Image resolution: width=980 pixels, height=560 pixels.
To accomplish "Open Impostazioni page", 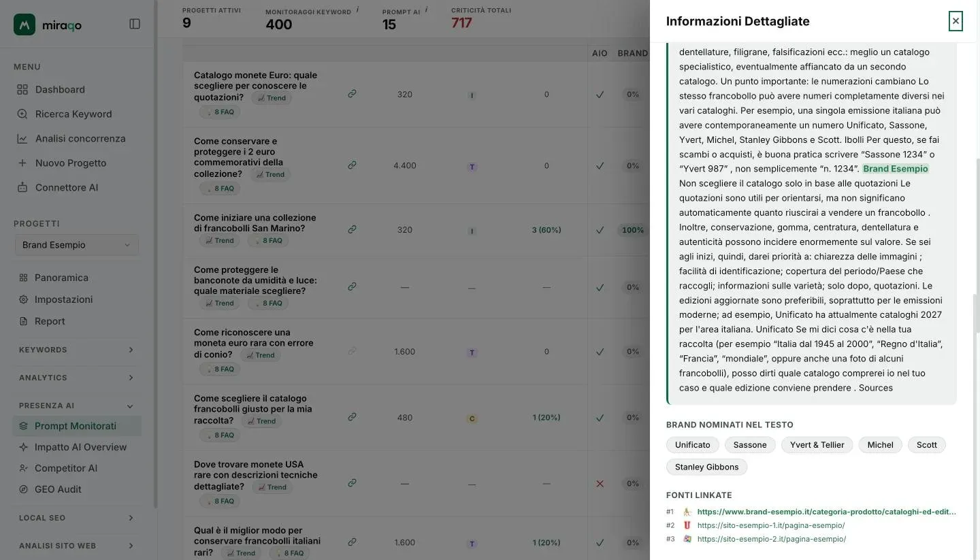I will tap(63, 299).
